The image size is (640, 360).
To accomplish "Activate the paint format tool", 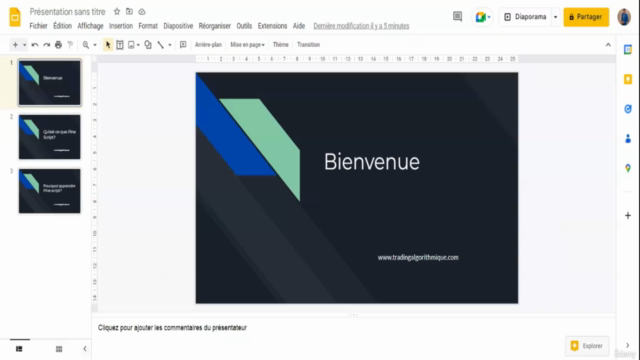I will click(70, 45).
